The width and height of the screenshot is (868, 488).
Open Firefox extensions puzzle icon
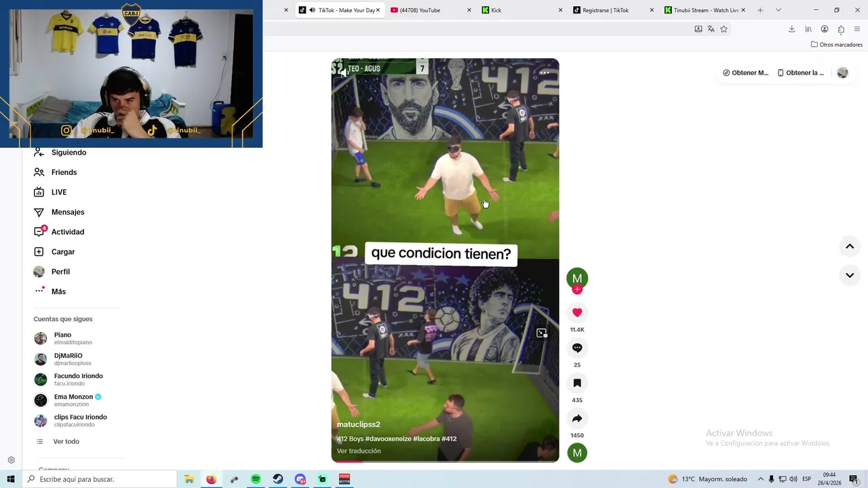point(841,29)
